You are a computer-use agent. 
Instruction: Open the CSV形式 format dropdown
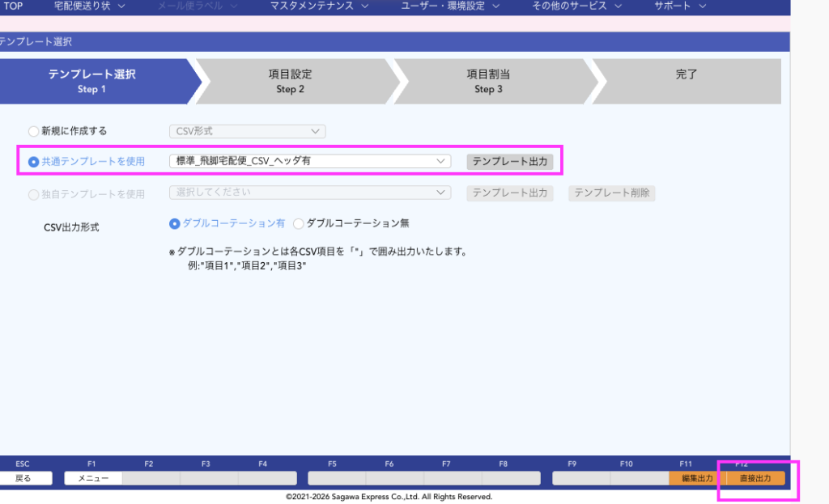pyautogui.click(x=247, y=131)
